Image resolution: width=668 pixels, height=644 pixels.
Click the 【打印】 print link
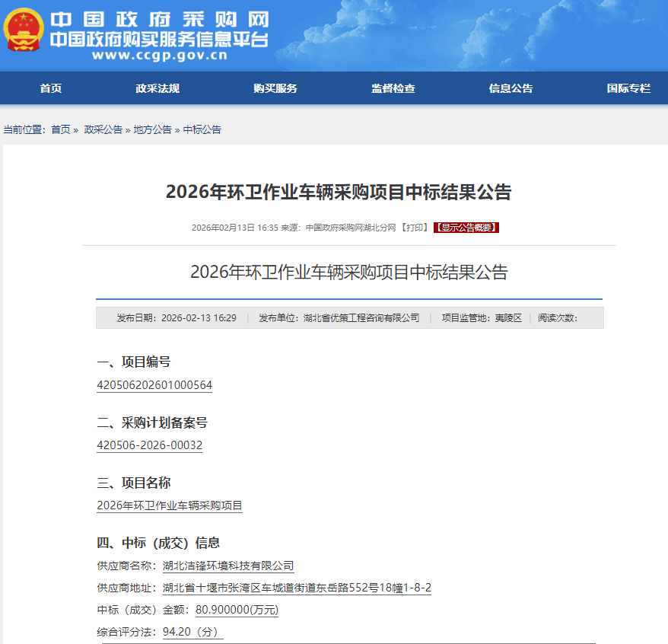[415, 228]
